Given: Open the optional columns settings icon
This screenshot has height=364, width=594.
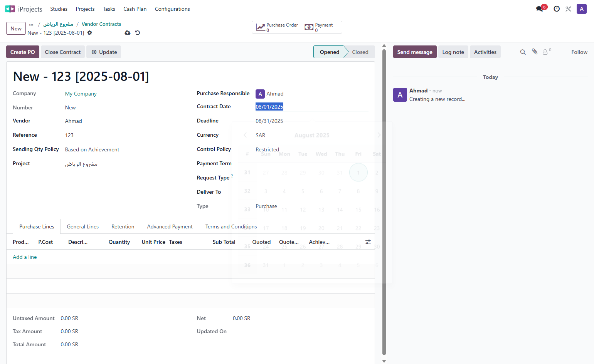Looking at the screenshot, I should [x=368, y=242].
